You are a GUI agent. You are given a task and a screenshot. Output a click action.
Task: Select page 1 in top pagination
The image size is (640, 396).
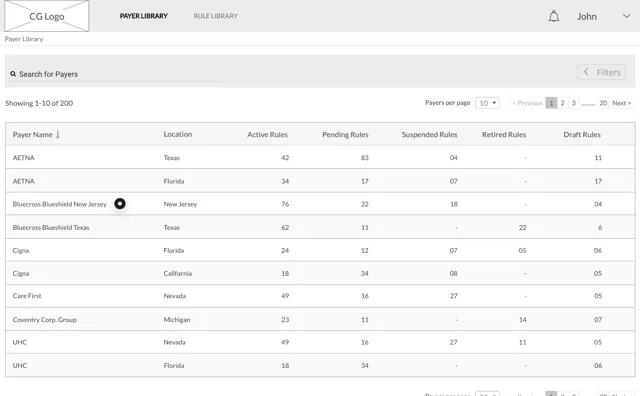pyautogui.click(x=551, y=103)
